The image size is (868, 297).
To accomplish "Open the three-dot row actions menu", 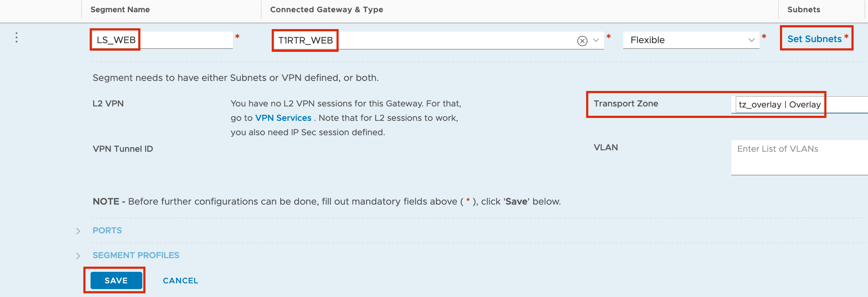I will (17, 37).
